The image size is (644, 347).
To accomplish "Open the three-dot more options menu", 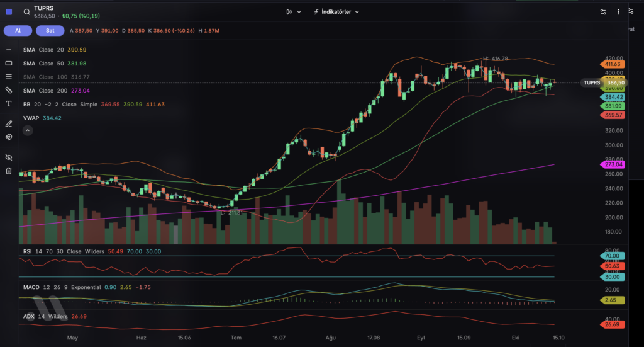I will 618,12.
